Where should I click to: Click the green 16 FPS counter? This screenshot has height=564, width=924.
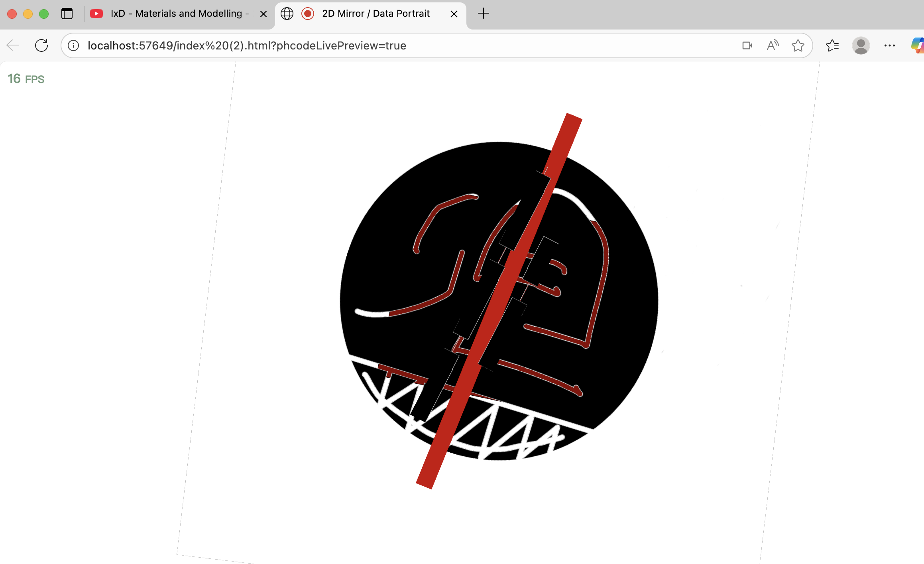tap(26, 79)
